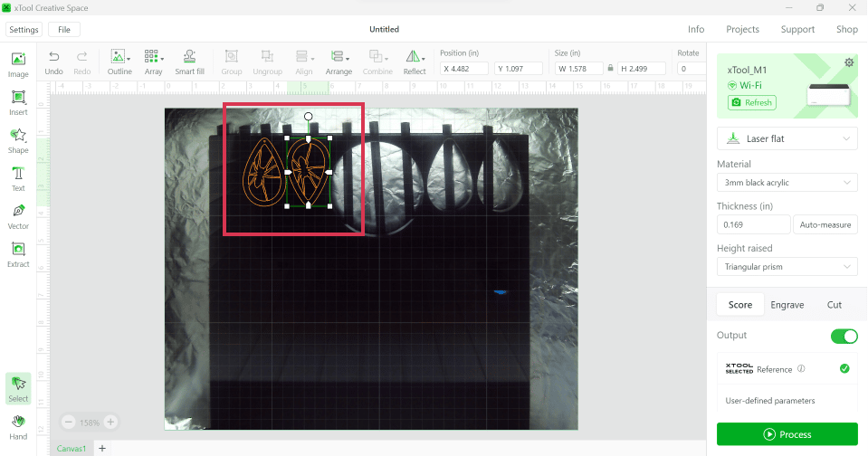Screen dimensions: 868x456
Task: Edit the Rotate field
Action: pyautogui.click(x=691, y=69)
